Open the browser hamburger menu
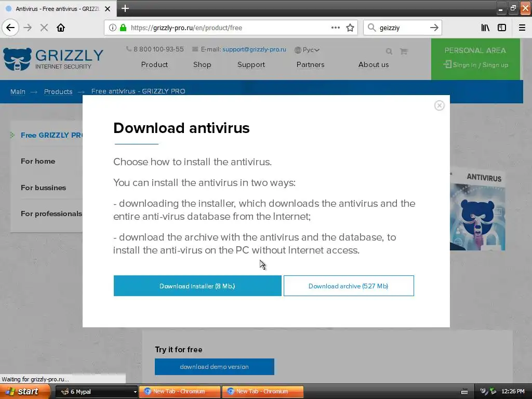Image resolution: width=532 pixels, height=399 pixels. [522, 28]
